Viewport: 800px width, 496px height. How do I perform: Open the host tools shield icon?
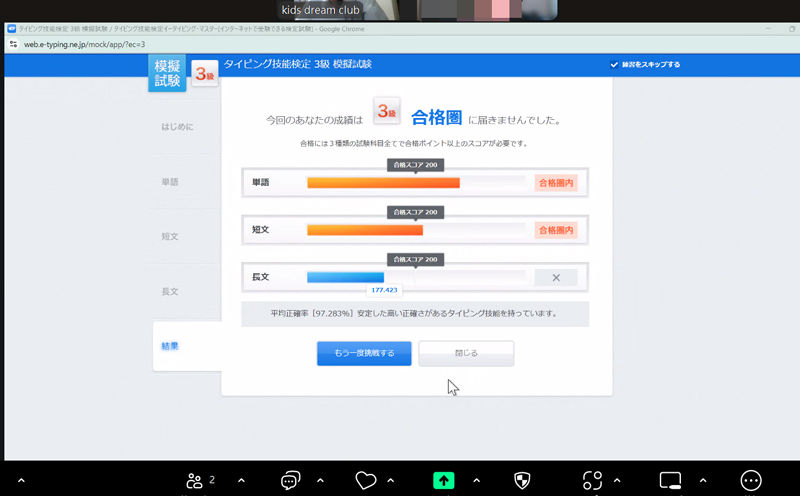point(521,480)
